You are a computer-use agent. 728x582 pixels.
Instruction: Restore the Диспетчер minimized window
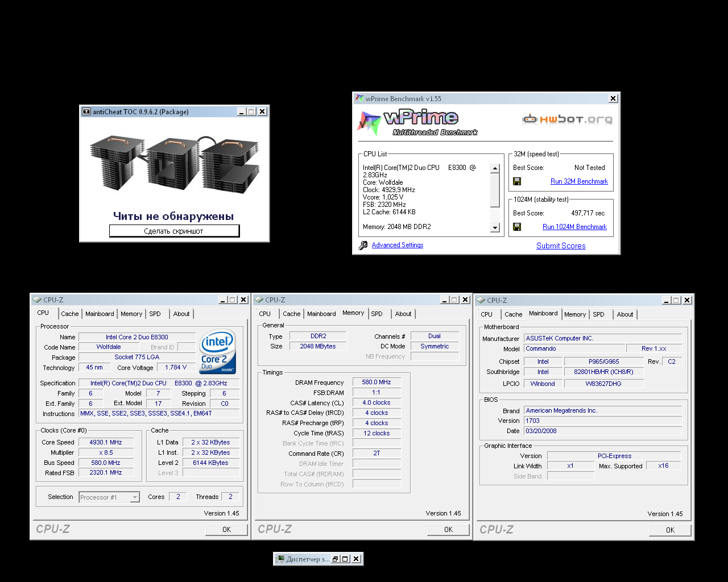[336, 559]
